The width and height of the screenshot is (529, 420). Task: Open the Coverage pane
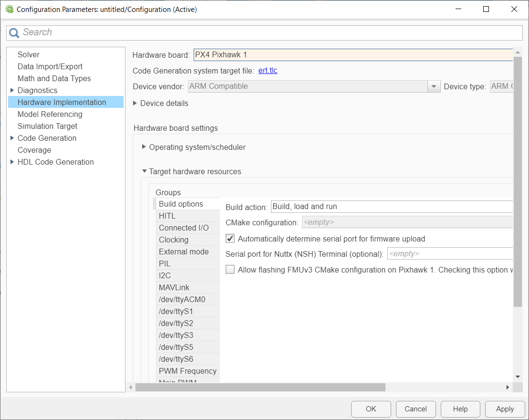point(34,150)
